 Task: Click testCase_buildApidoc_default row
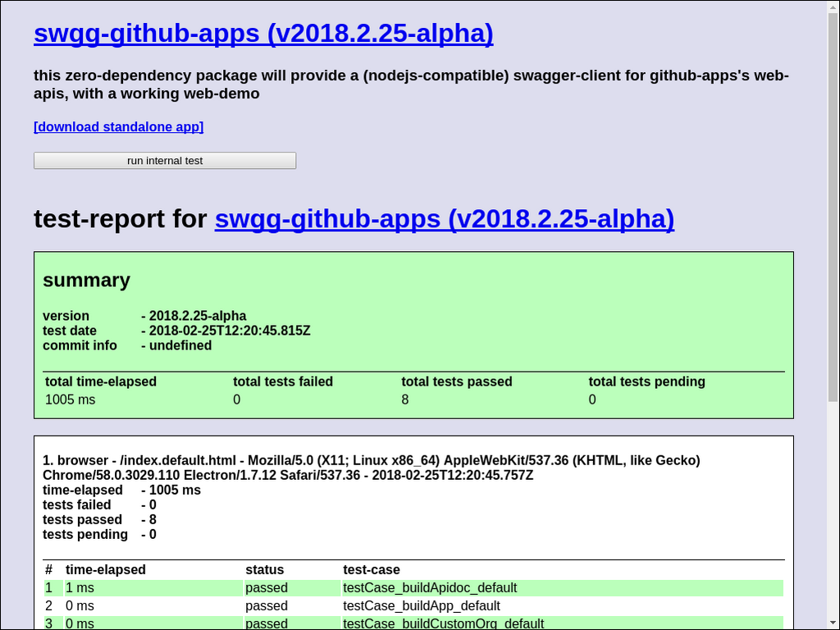click(x=413, y=587)
